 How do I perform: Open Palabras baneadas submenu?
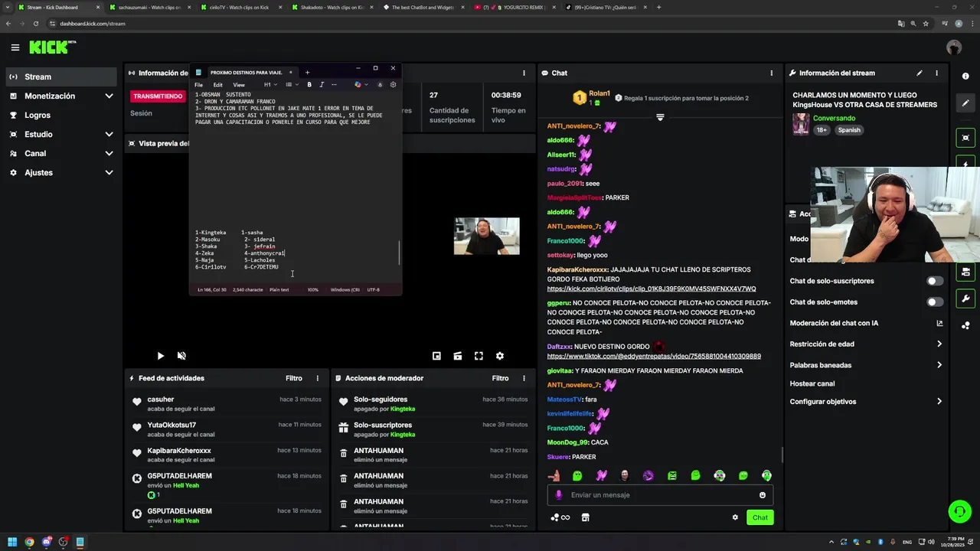point(866,365)
